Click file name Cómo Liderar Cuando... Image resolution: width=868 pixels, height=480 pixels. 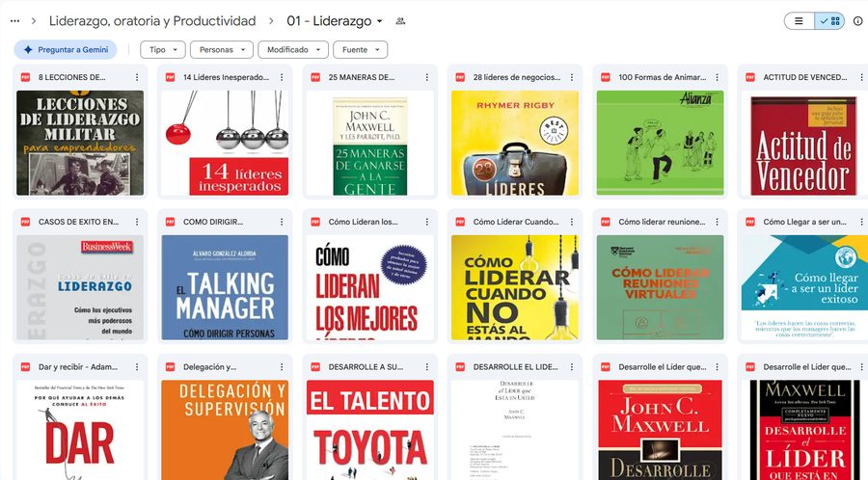[x=516, y=222]
